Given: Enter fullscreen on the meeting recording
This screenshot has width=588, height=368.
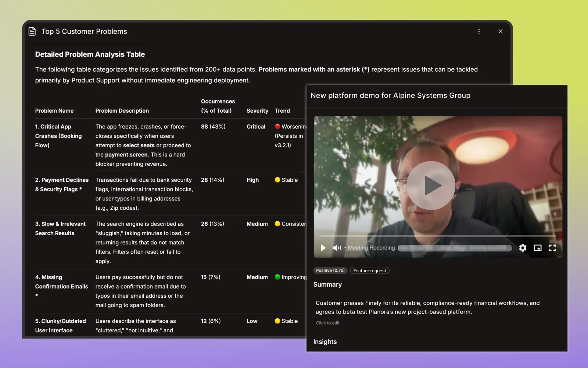Looking at the screenshot, I should pyautogui.click(x=552, y=248).
